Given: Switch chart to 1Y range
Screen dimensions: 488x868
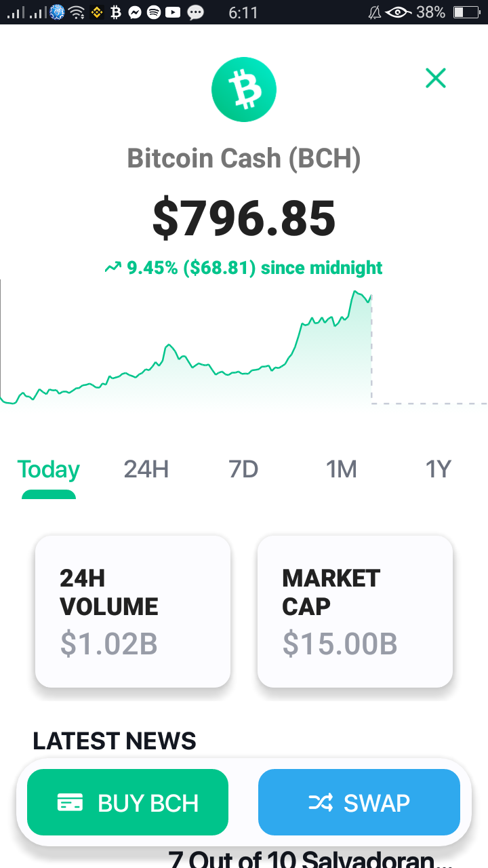Looking at the screenshot, I should (438, 469).
